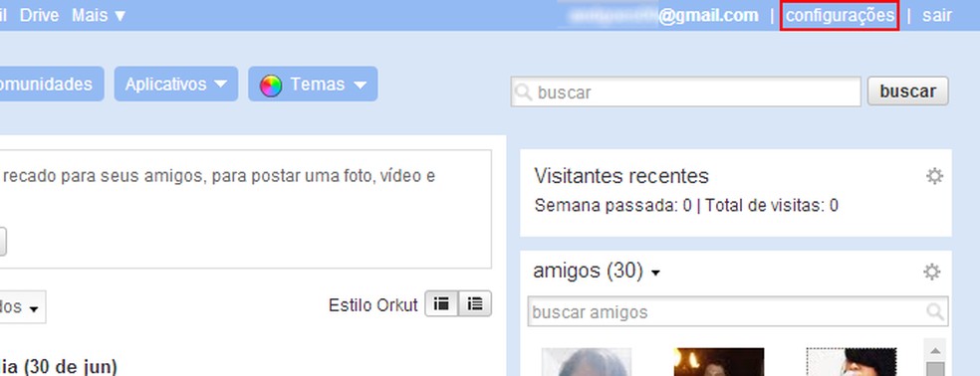The width and height of the screenshot is (980, 376).
Task: Click the (30 de jun) date heading
Action: pos(70,367)
